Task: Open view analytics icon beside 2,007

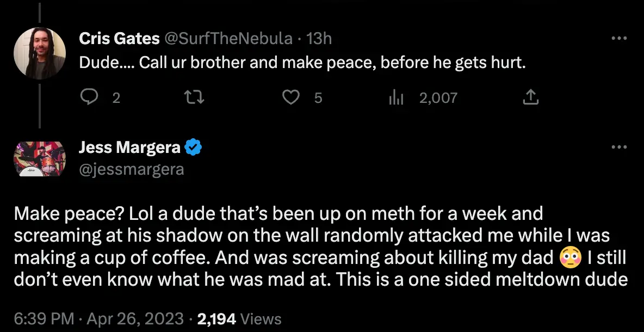Action: (395, 97)
